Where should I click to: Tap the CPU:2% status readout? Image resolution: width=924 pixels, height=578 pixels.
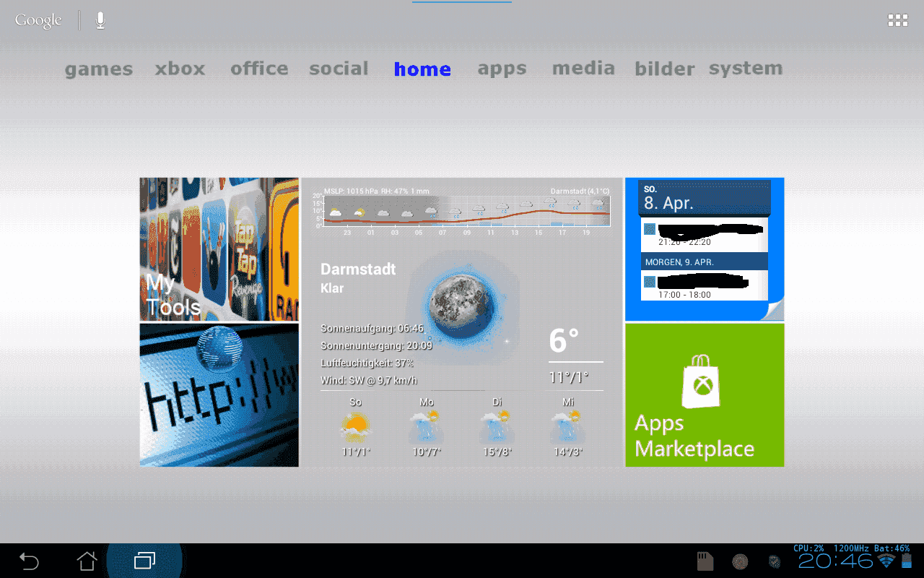(808, 548)
